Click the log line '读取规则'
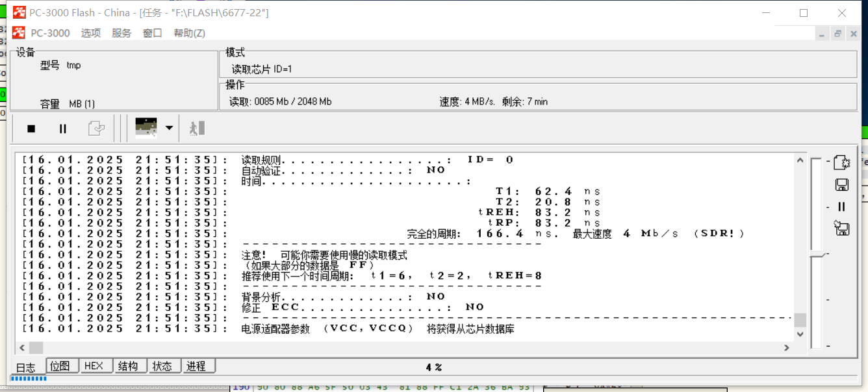 tap(377, 160)
